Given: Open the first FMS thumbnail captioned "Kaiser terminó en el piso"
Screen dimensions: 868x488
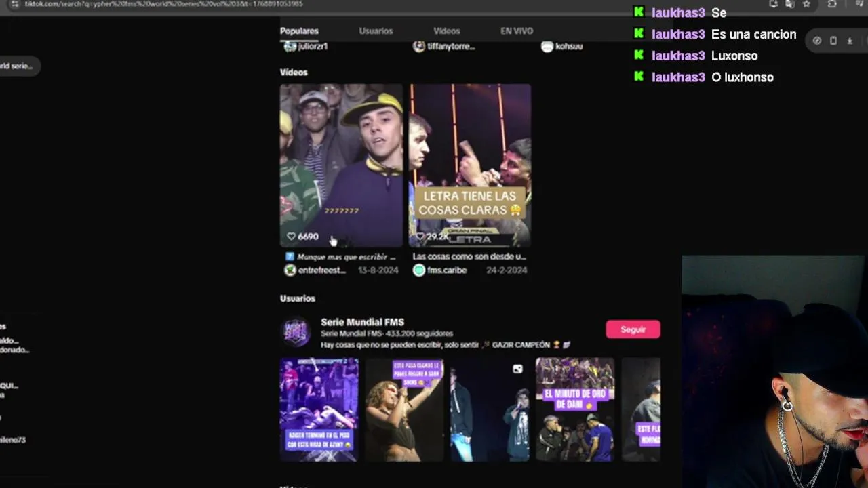Looking at the screenshot, I should [x=319, y=409].
